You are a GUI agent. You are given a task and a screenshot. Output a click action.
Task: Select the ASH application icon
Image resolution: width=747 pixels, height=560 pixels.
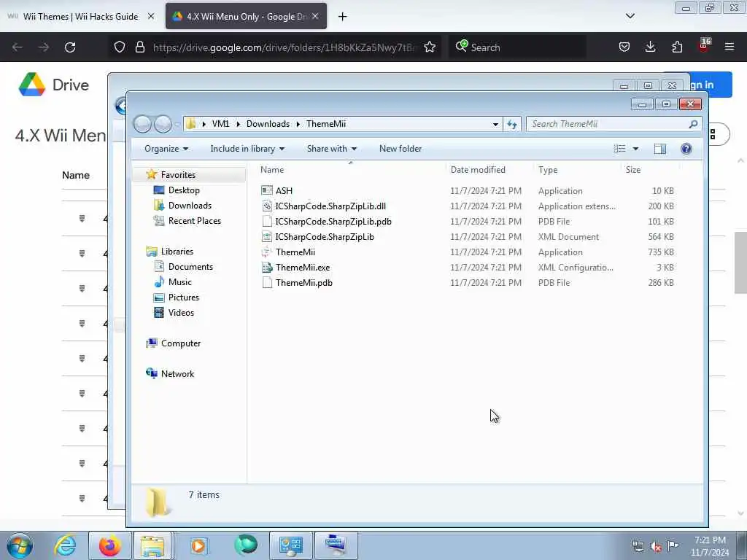(x=267, y=190)
